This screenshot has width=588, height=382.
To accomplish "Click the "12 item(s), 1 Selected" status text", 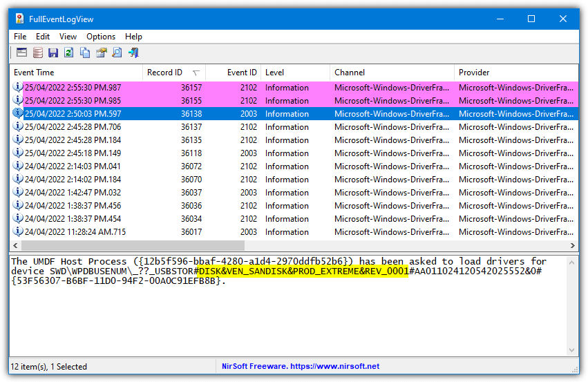I will 49,366.
